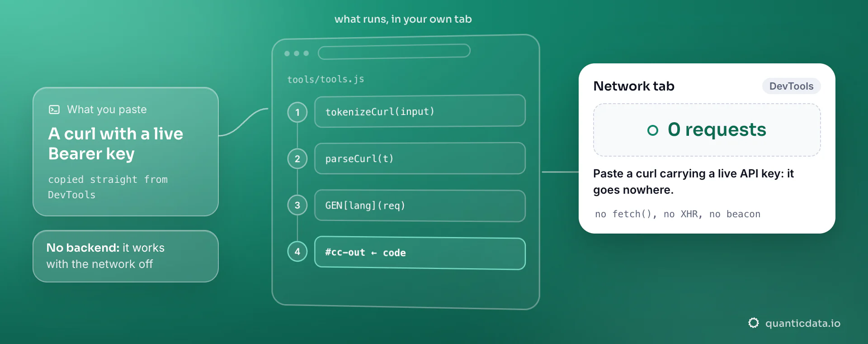
Task: Click the '0 requests' text
Action: pyautogui.click(x=717, y=130)
